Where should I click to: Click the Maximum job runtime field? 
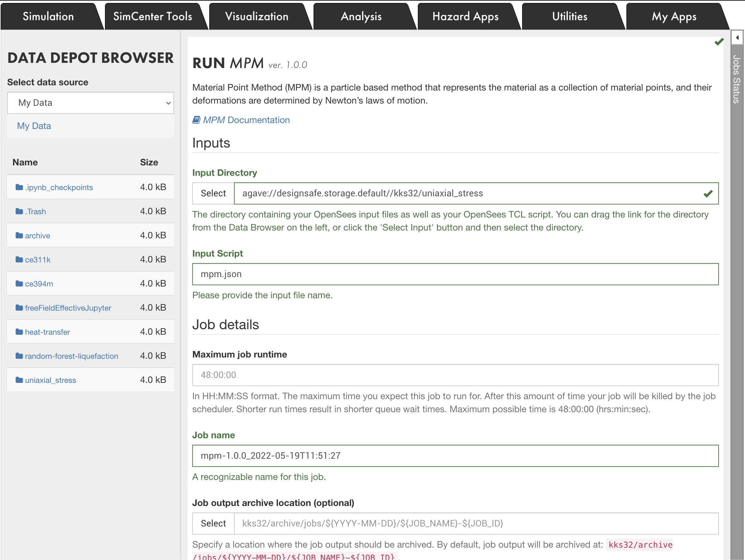455,375
